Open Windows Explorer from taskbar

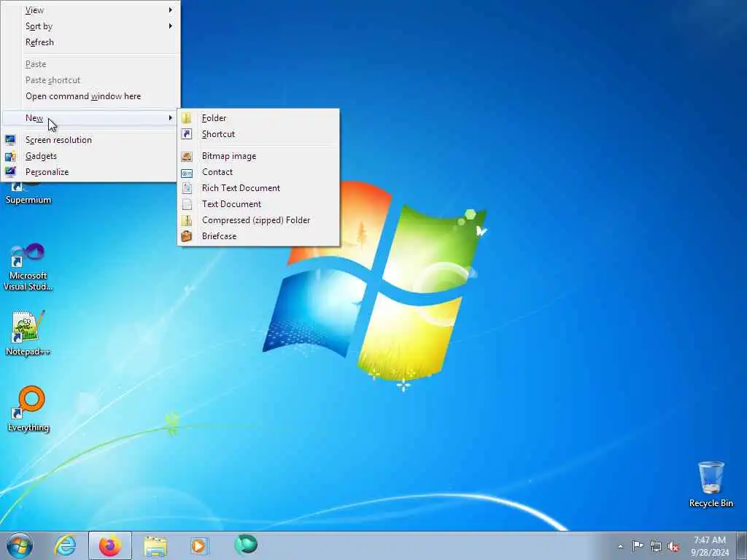click(x=155, y=545)
